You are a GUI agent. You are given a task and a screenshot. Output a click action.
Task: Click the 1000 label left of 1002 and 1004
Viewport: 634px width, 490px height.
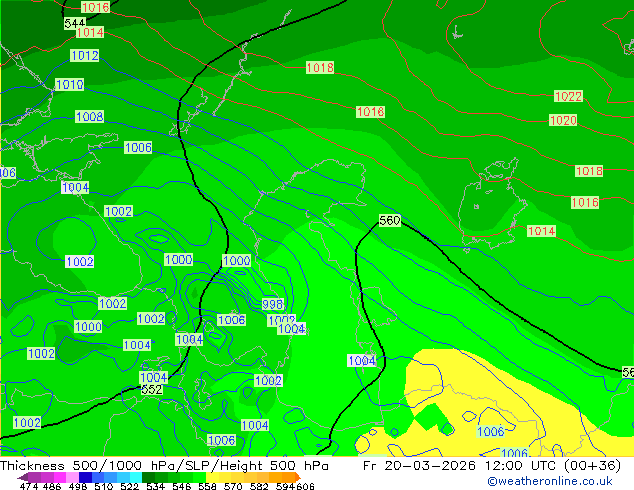coord(88,327)
